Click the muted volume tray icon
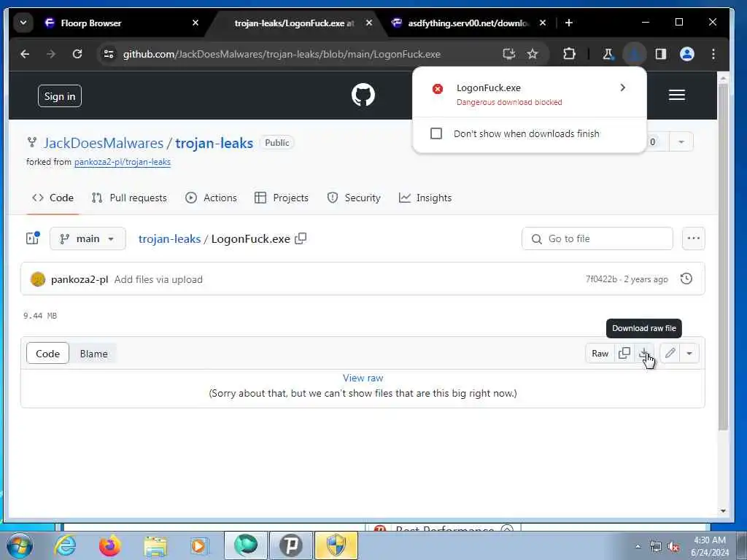747x560 pixels. click(673, 547)
